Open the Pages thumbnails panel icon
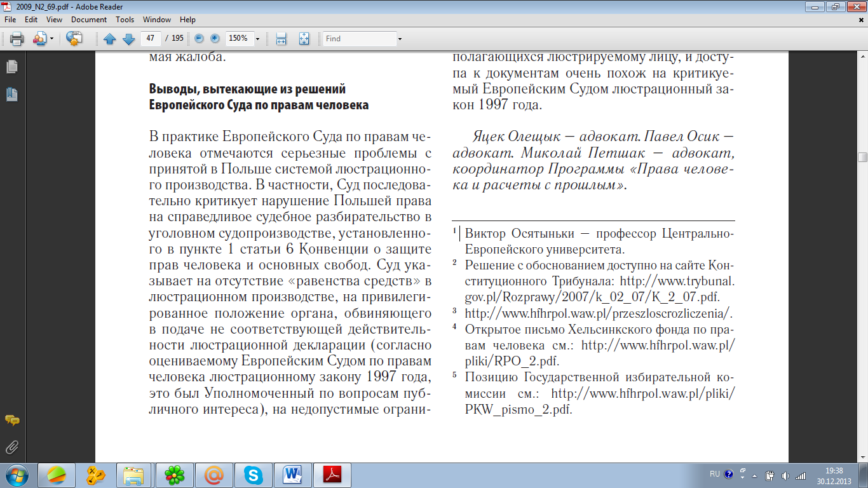The width and height of the screenshot is (868, 488). (11, 67)
